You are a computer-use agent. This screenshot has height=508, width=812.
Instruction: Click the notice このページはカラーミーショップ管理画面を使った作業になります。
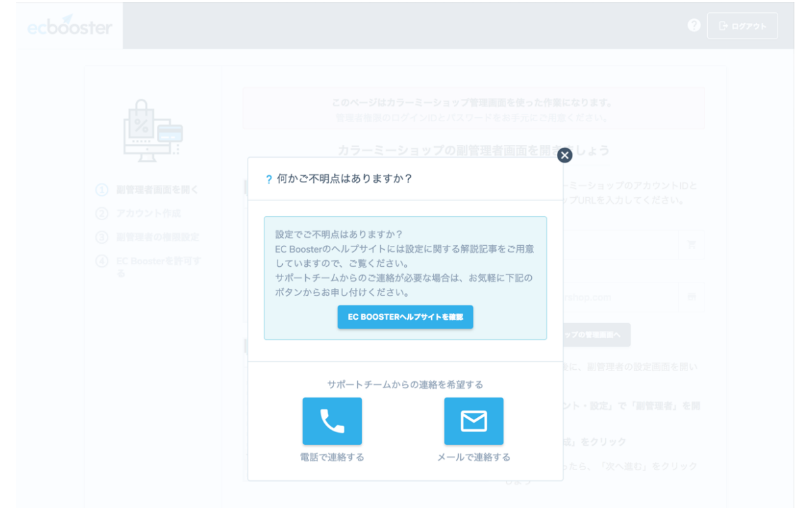pyautogui.click(x=472, y=103)
